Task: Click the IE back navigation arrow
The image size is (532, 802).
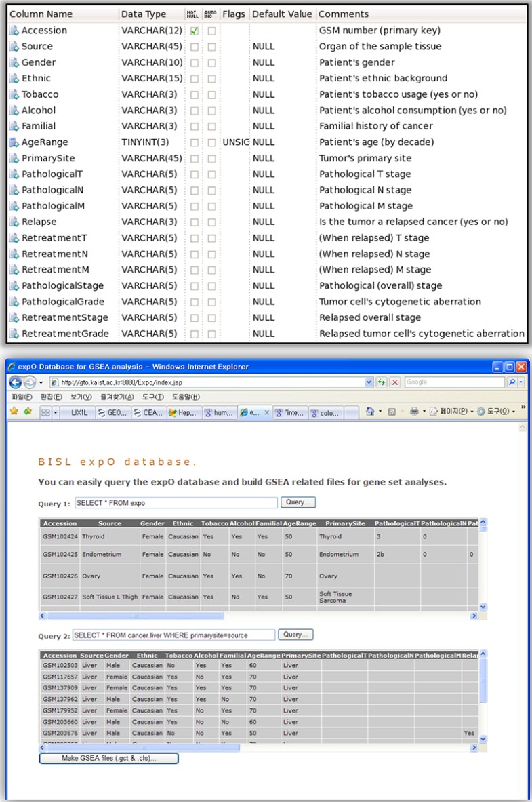Action: [x=16, y=382]
